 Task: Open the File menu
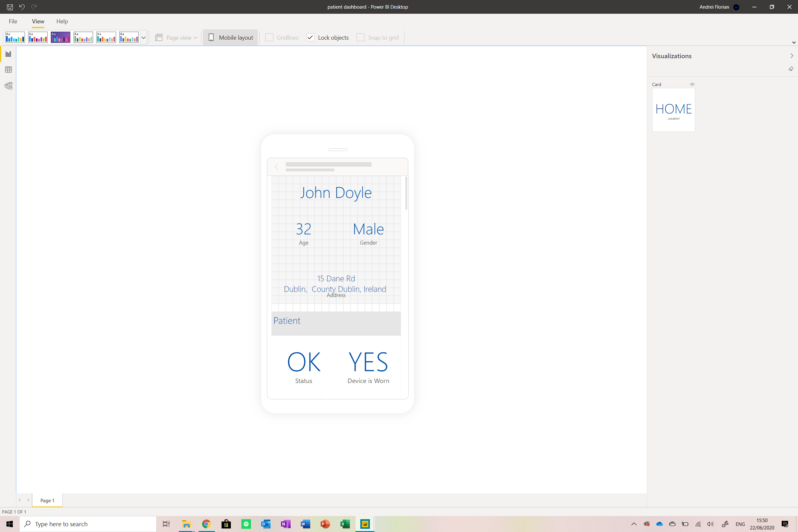[13, 21]
